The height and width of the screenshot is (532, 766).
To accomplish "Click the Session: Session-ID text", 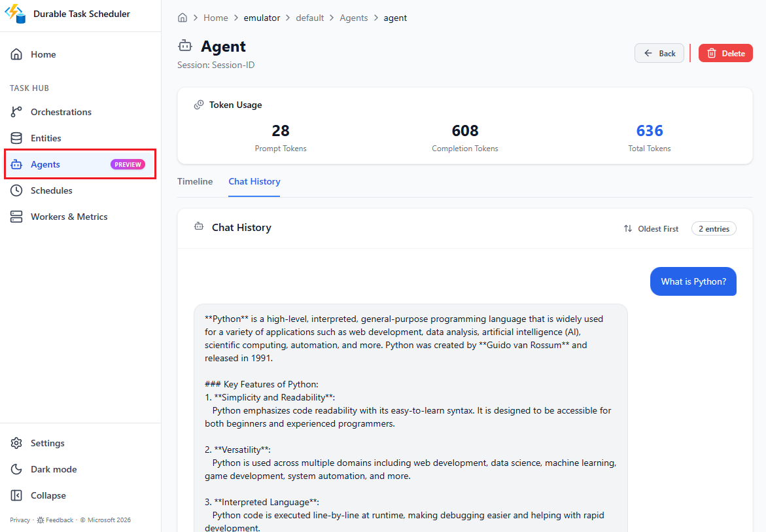I will [x=216, y=65].
